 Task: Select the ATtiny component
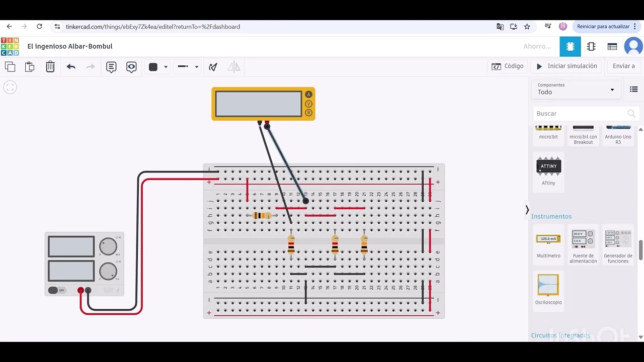pos(548,172)
